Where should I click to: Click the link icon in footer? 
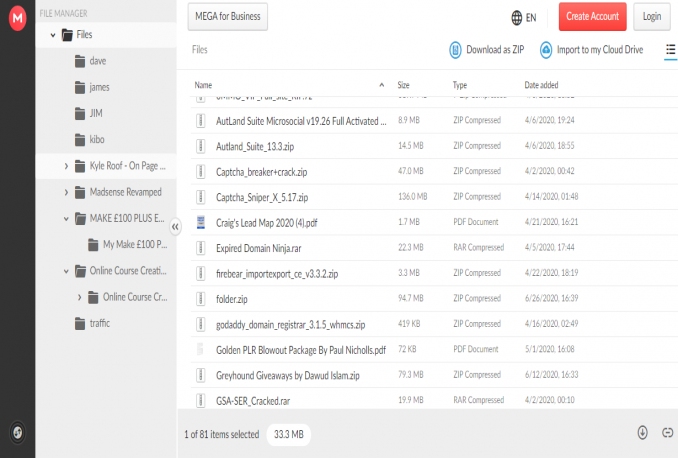[667, 433]
